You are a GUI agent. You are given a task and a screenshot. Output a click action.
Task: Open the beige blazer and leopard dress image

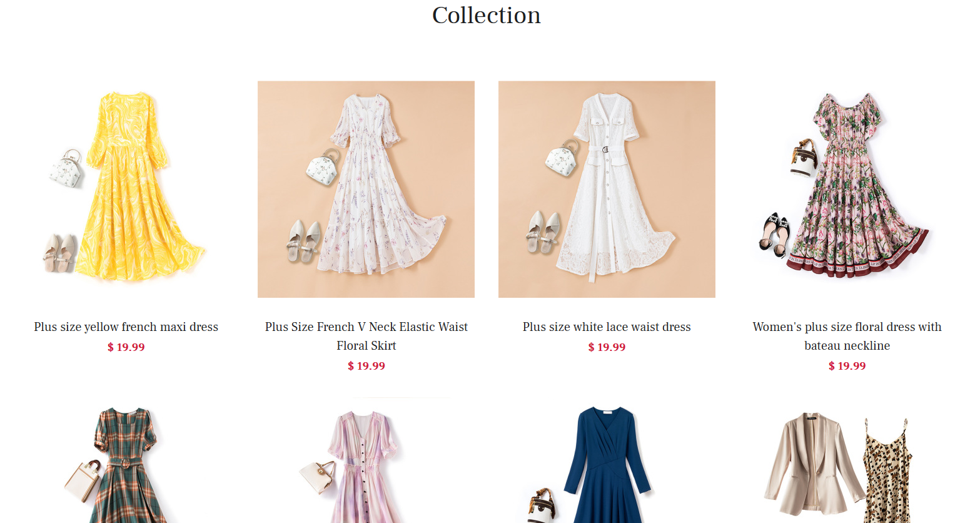pos(847,460)
